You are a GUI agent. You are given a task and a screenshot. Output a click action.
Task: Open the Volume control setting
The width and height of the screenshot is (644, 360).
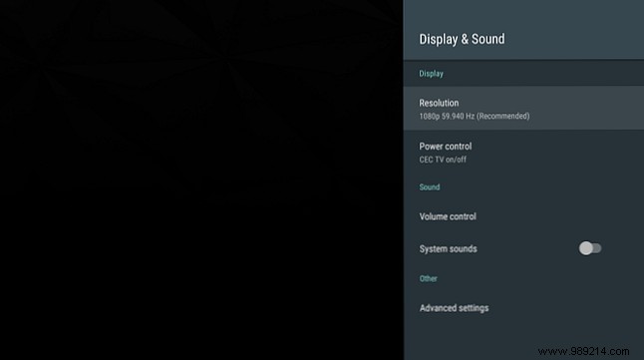(523, 216)
